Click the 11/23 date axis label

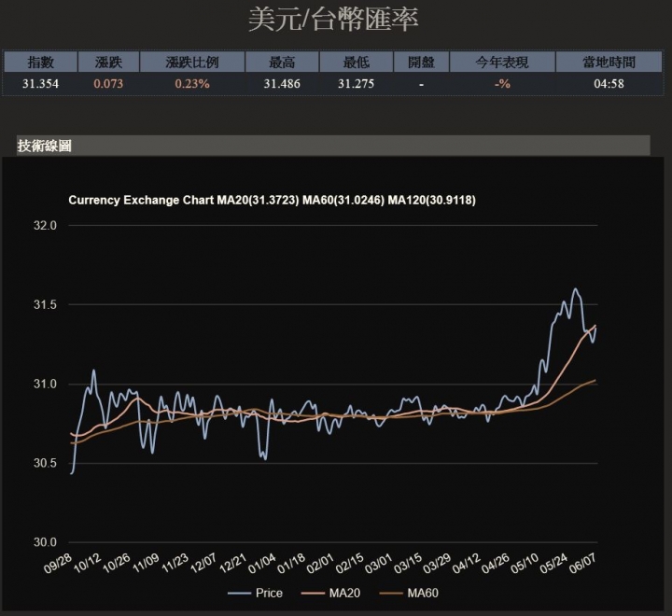pyautogui.click(x=175, y=563)
